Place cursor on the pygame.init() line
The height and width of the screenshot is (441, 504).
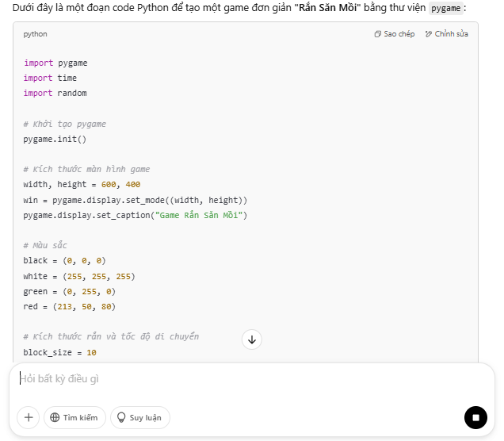coord(55,139)
